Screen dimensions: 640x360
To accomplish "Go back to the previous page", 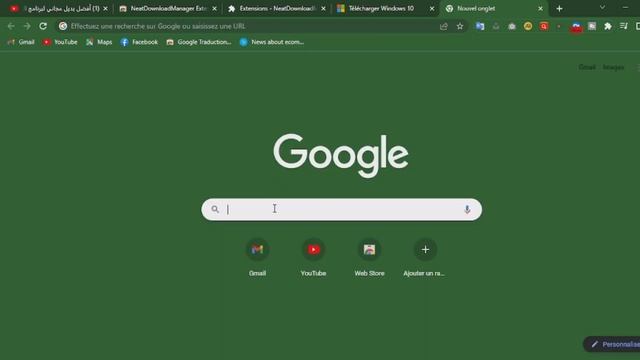I will click(x=11, y=26).
